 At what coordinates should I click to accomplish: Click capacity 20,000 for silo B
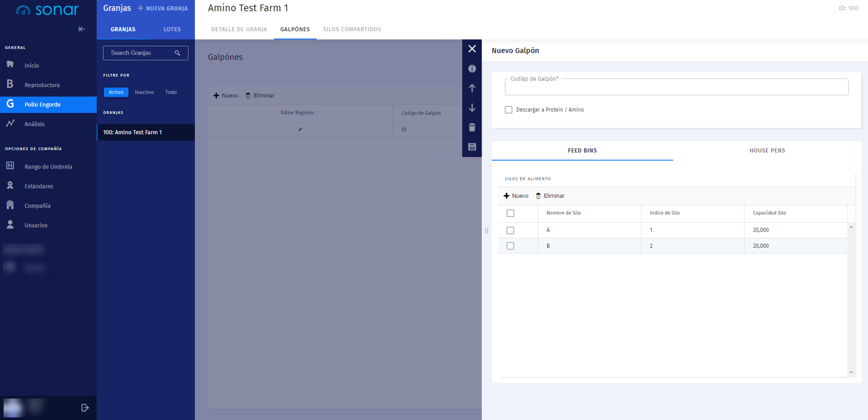796,246
